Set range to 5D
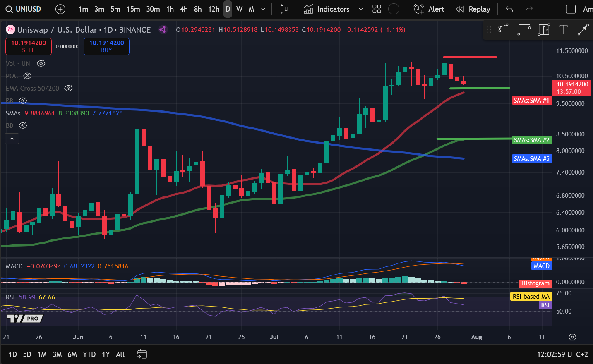This screenshot has height=364, width=593. pyautogui.click(x=27, y=354)
